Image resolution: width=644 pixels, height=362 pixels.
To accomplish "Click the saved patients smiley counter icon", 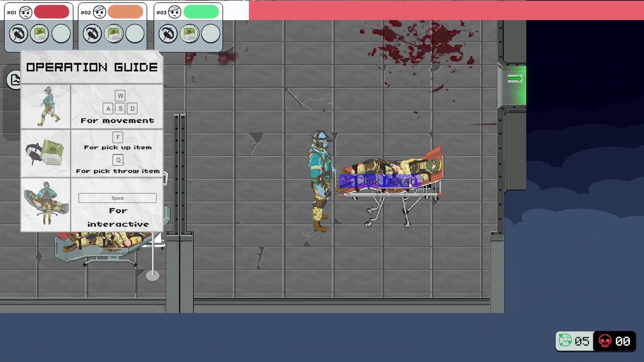I will pos(565,341).
